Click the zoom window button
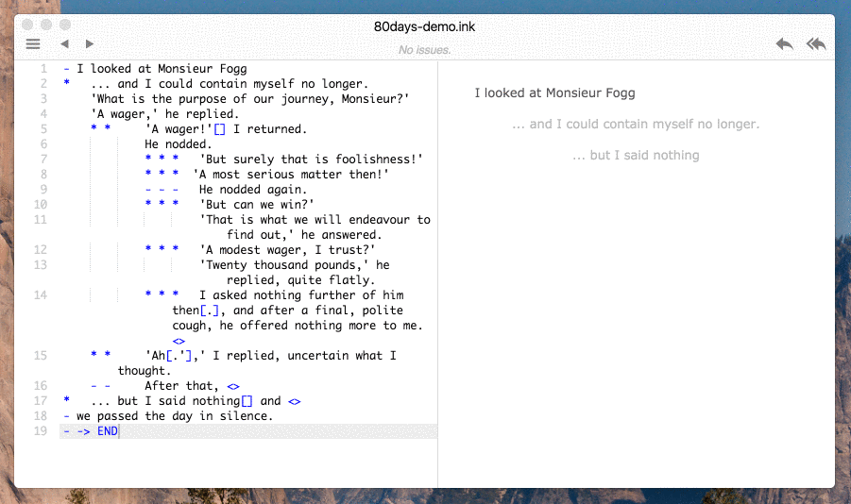This screenshot has height=504, width=851. (65, 25)
